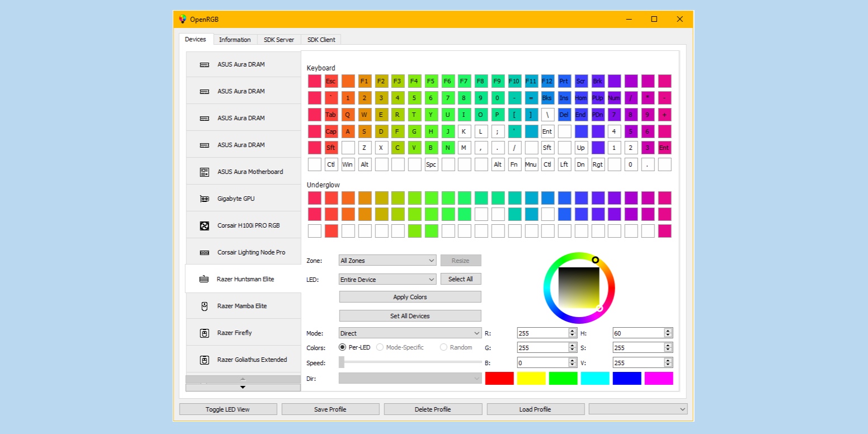Click the Fn key LED
Image resolution: width=868 pixels, height=434 pixels.
pyautogui.click(x=514, y=164)
